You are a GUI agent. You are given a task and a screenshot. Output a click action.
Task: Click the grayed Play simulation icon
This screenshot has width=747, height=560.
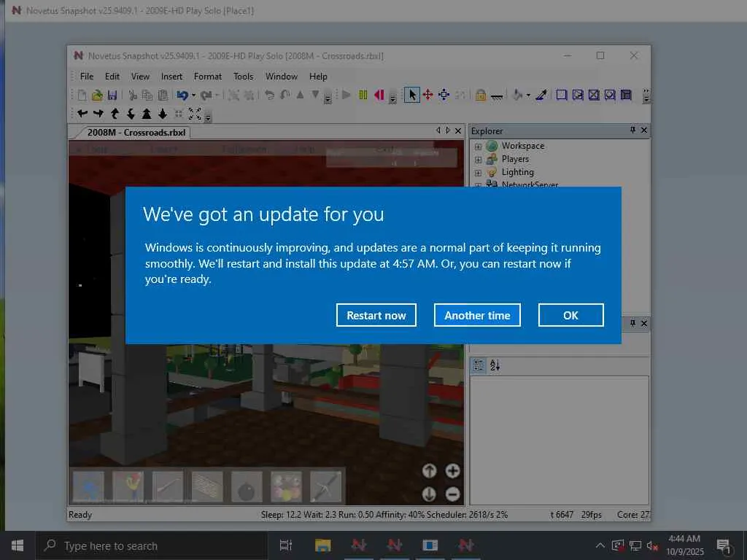click(x=347, y=96)
